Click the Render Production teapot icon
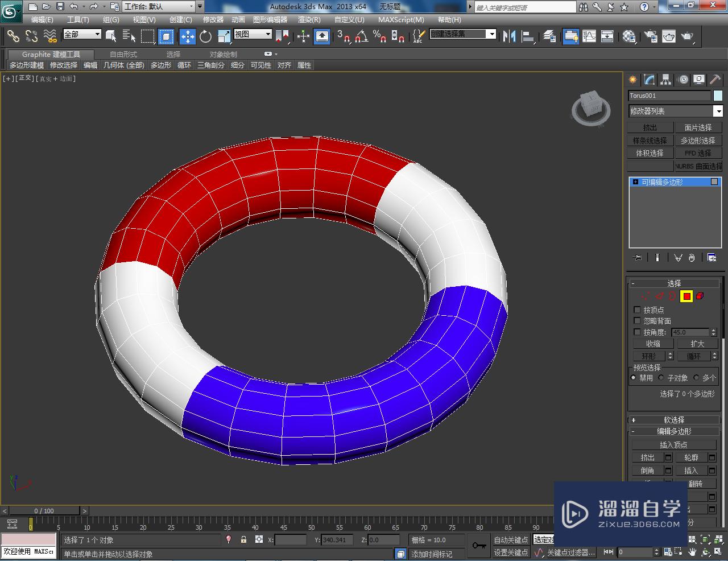 tap(688, 36)
